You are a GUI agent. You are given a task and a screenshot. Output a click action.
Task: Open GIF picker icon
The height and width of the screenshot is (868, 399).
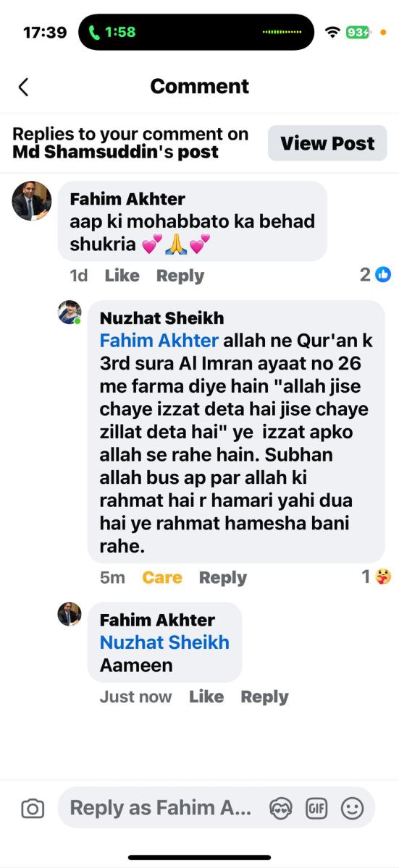316,808
